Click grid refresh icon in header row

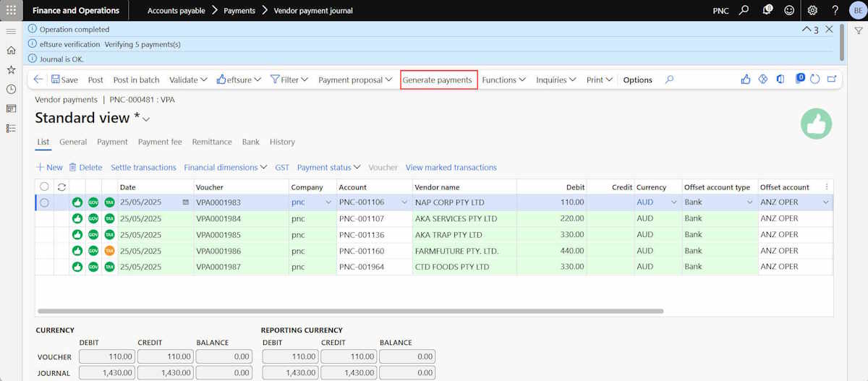pyautogui.click(x=61, y=187)
